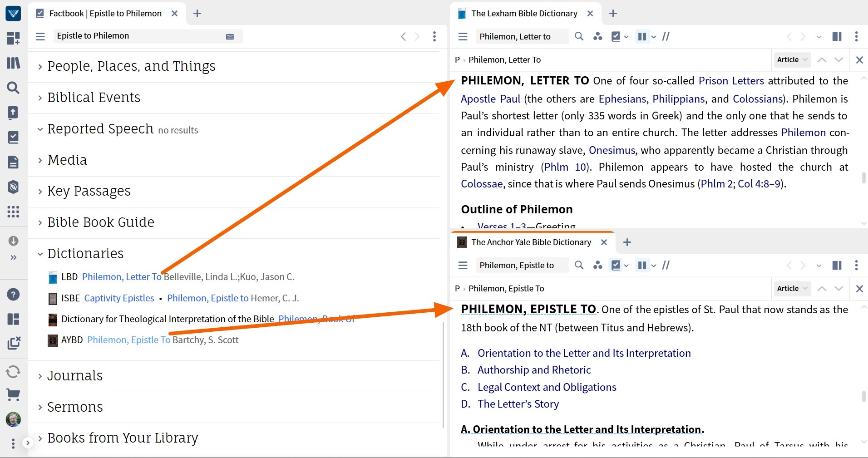Open the shopping cart store icon
This screenshot has height=458, width=868.
click(x=13, y=395)
